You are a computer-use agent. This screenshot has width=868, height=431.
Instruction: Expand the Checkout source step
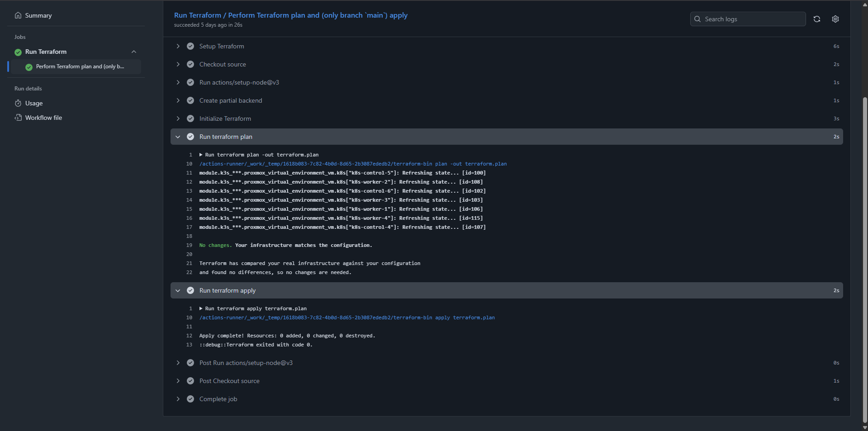coord(178,64)
